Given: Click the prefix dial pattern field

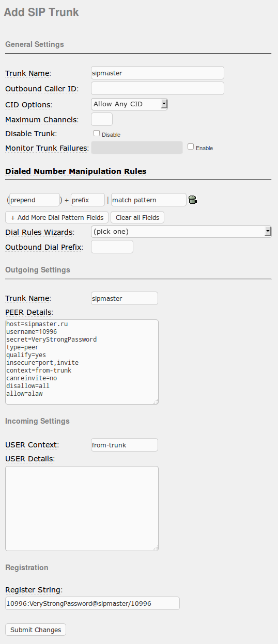Looking at the screenshot, I should (88, 200).
